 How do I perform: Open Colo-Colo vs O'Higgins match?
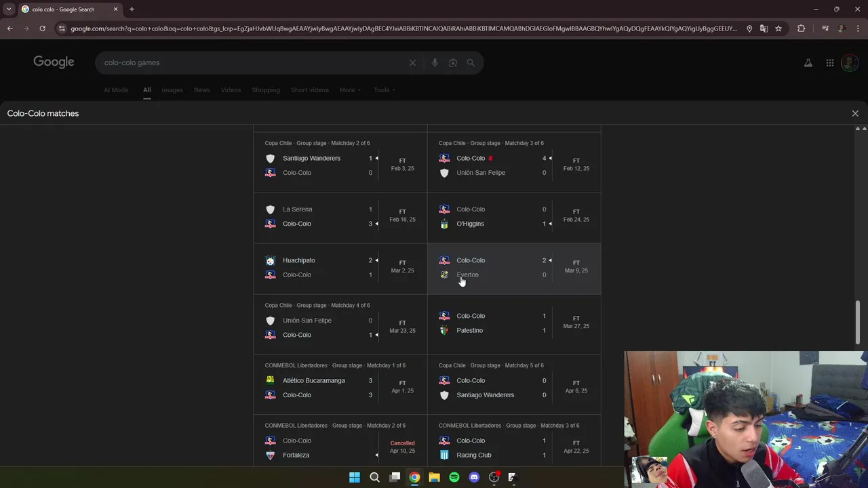tap(514, 217)
